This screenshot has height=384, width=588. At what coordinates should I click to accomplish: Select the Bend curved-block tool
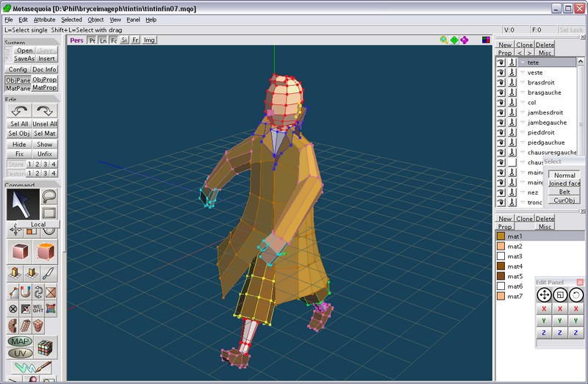(12, 326)
